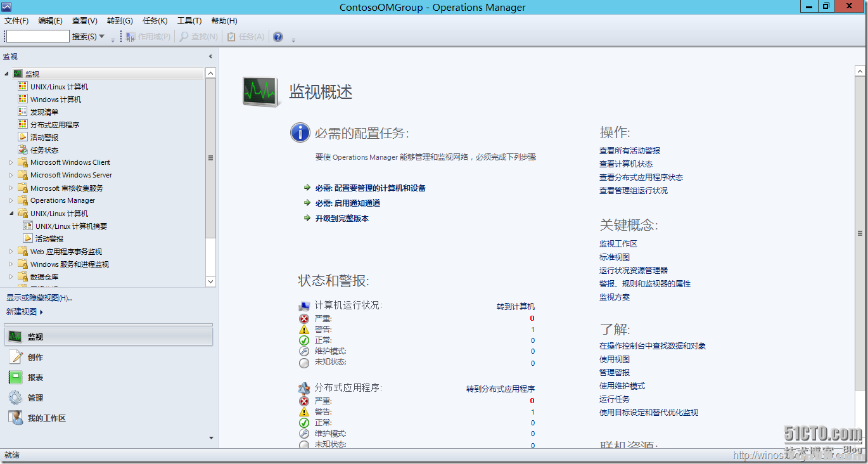This screenshot has width=868, height=464.
Task: Click the 转到分布式应用程序 link
Action: click(501, 389)
